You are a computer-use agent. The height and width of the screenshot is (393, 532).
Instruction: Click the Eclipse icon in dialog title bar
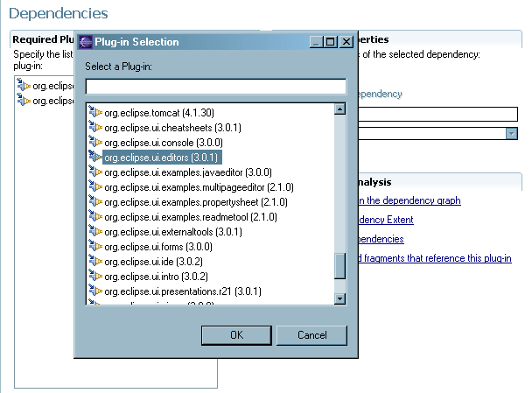(x=85, y=41)
